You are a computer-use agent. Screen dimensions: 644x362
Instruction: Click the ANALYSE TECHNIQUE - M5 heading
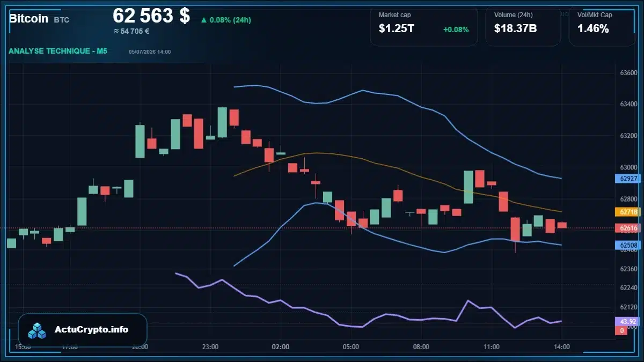click(58, 51)
